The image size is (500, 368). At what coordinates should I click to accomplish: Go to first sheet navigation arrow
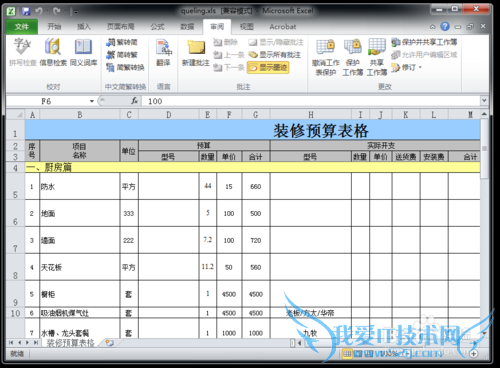[x=11, y=342]
